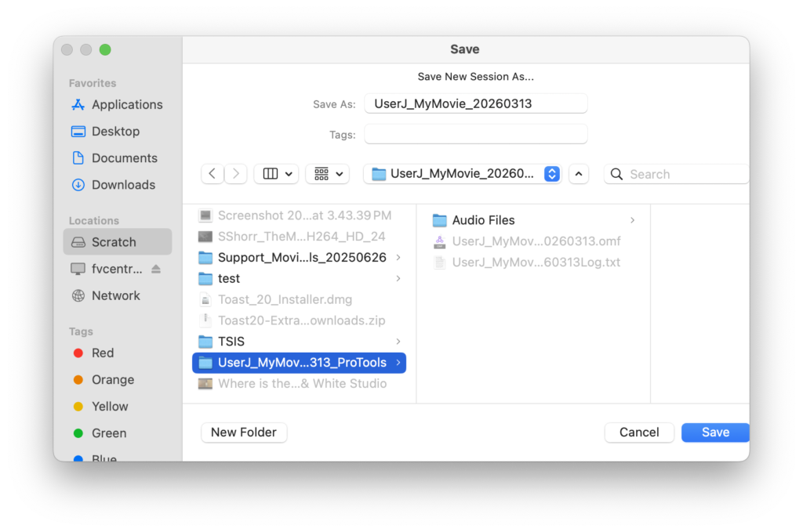Select the Red tag color dot
This screenshot has width=803, height=532.
pyautogui.click(x=78, y=353)
